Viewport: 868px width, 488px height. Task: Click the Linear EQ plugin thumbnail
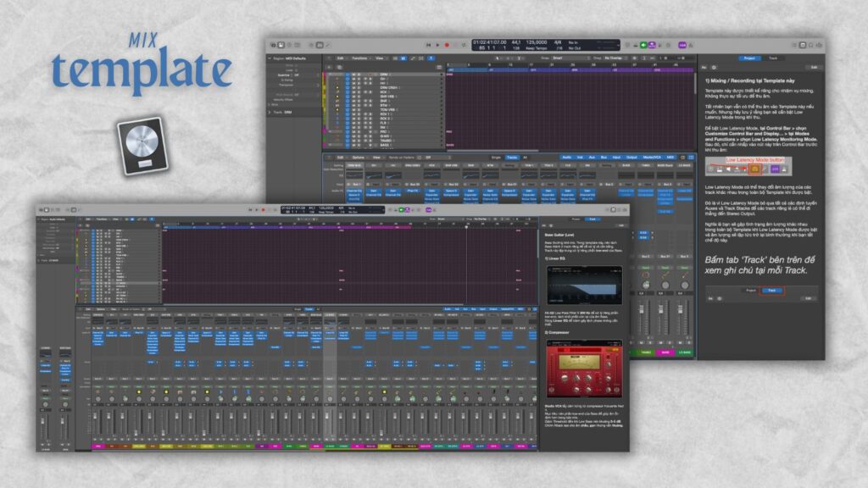tap(583, 286)
